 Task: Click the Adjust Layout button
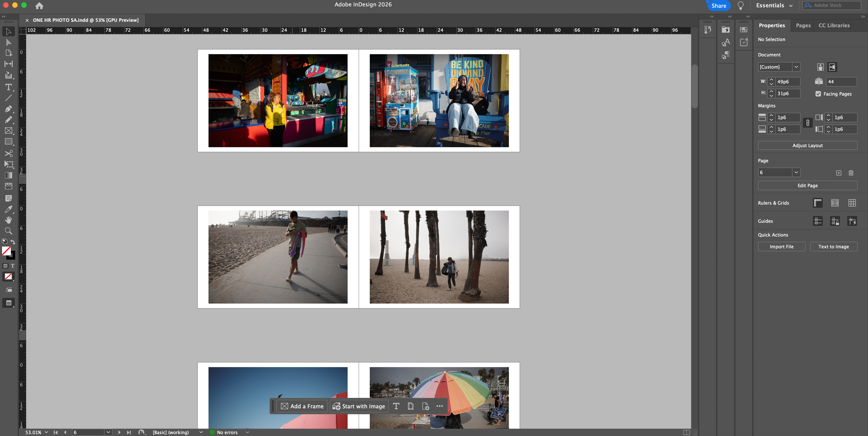(807, 146)
